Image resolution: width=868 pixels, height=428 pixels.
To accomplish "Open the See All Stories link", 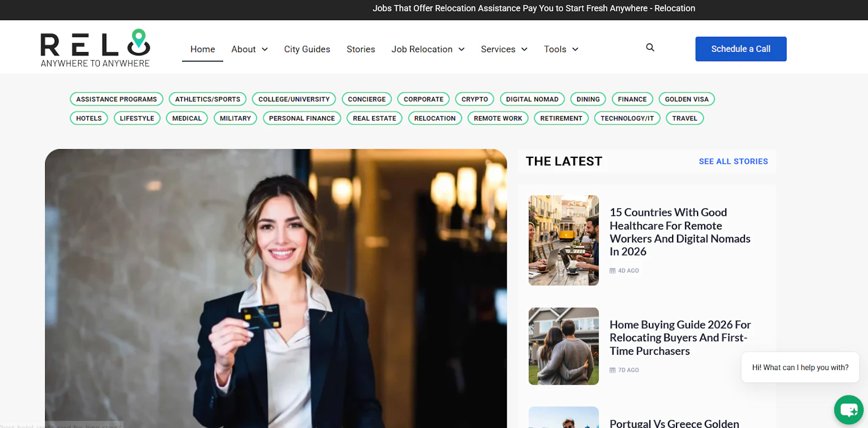I will (x=733, y=162).
